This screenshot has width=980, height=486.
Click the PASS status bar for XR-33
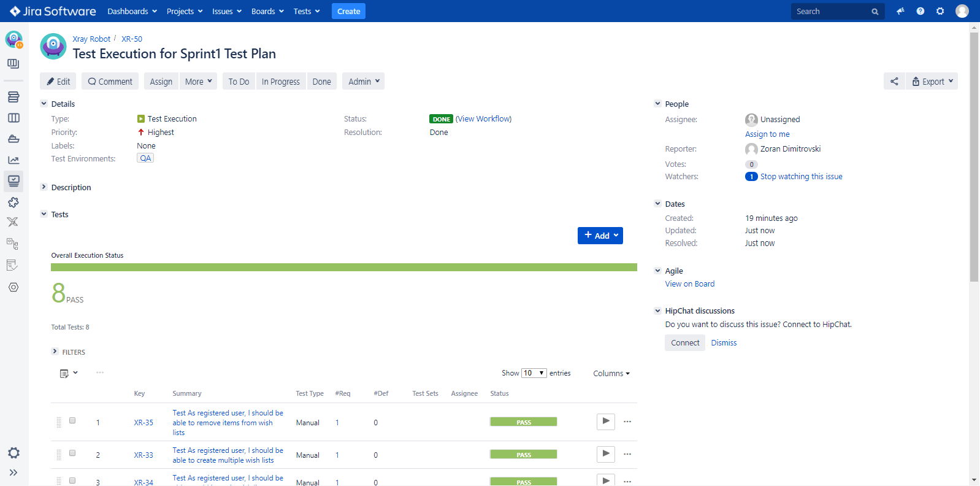click(x=524, y=454)
